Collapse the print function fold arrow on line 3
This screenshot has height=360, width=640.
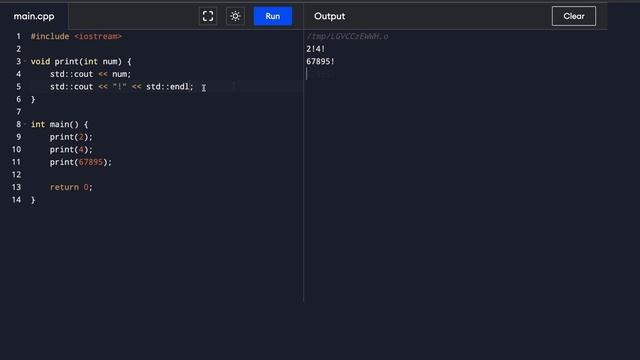coord(25,61)
